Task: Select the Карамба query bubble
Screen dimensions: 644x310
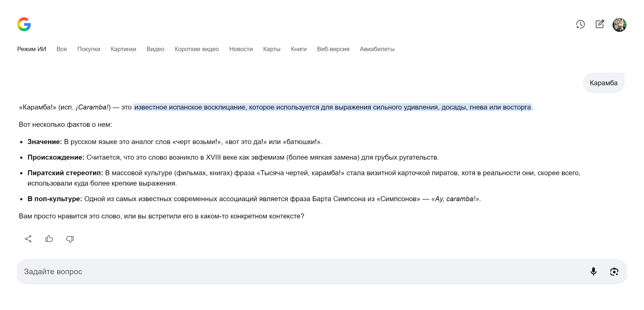Action: click(x=603, y=83)
